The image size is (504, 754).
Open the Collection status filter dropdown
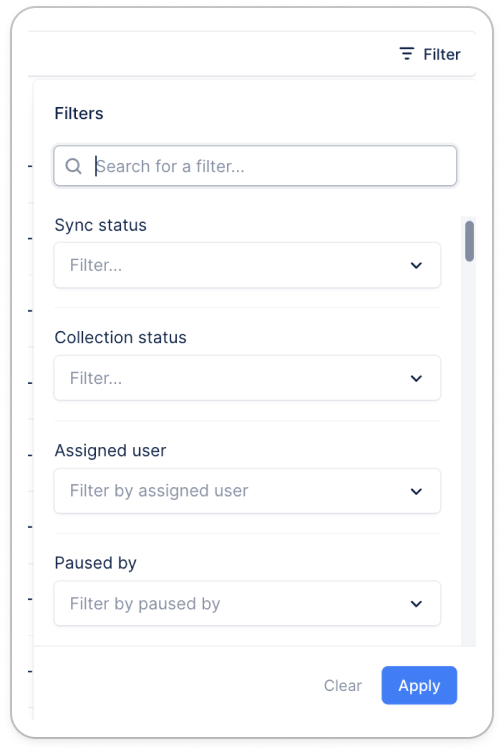[x=247, y=378]
